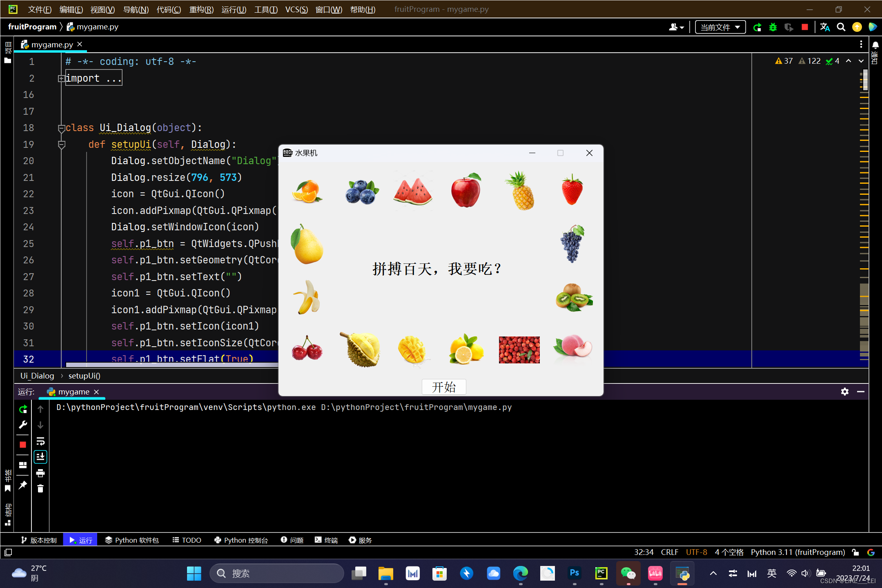Toggle read-only lock icon in status bar

855,552
